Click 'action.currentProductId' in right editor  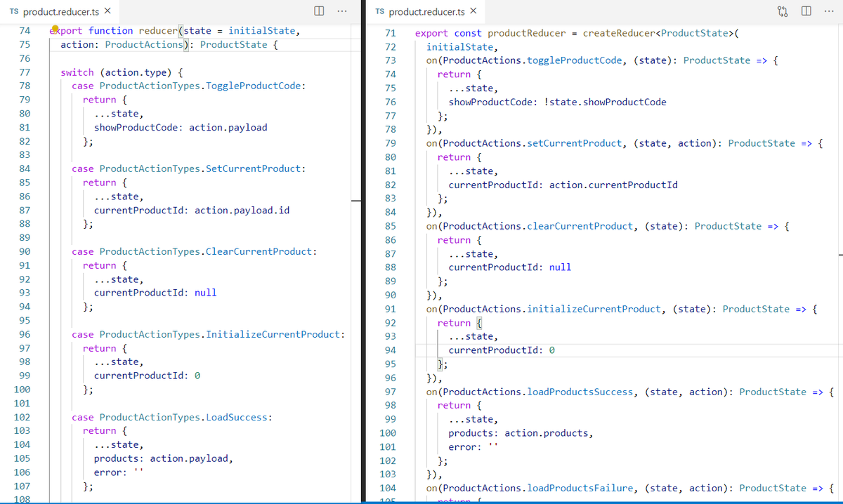click(x=613, y=185)
